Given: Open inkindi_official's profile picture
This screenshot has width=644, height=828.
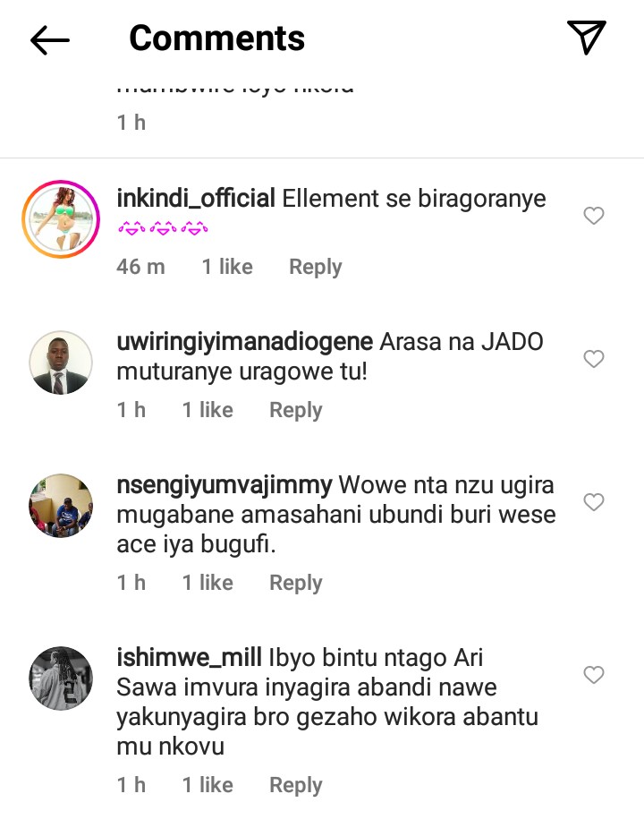Looking at the screenshot, I should [61, 219].
